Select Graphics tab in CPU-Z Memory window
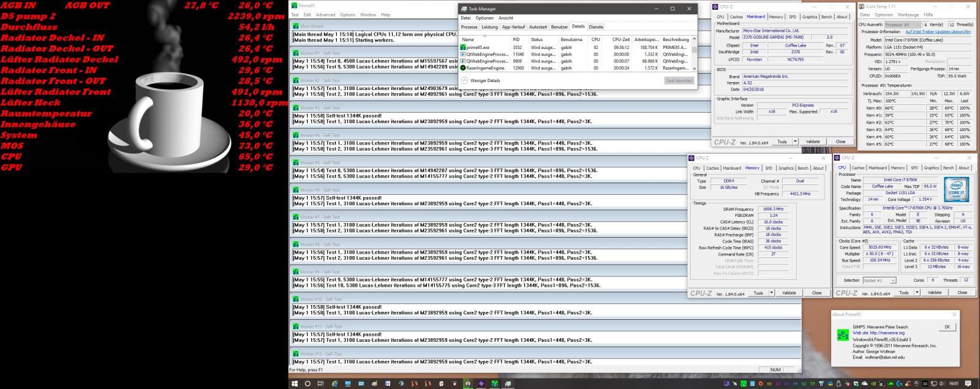The height and width of the screenshot is (389, 980). pyautogui.click(x=786, y=168)
